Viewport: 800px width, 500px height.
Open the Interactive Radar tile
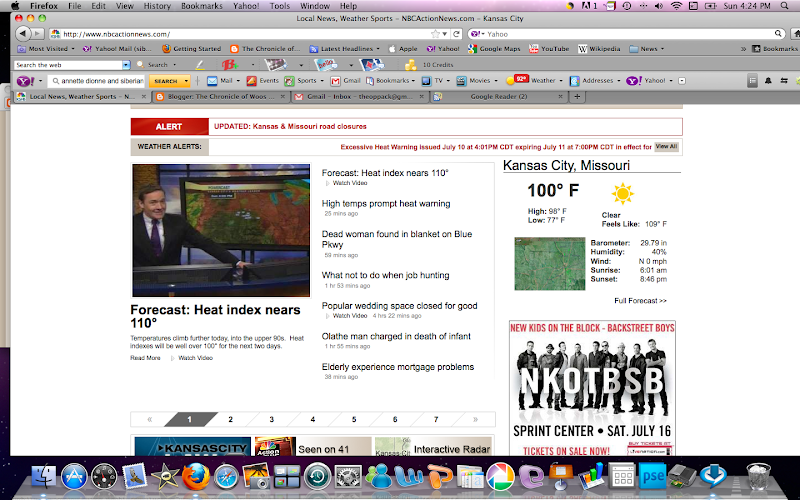point(433,446)
